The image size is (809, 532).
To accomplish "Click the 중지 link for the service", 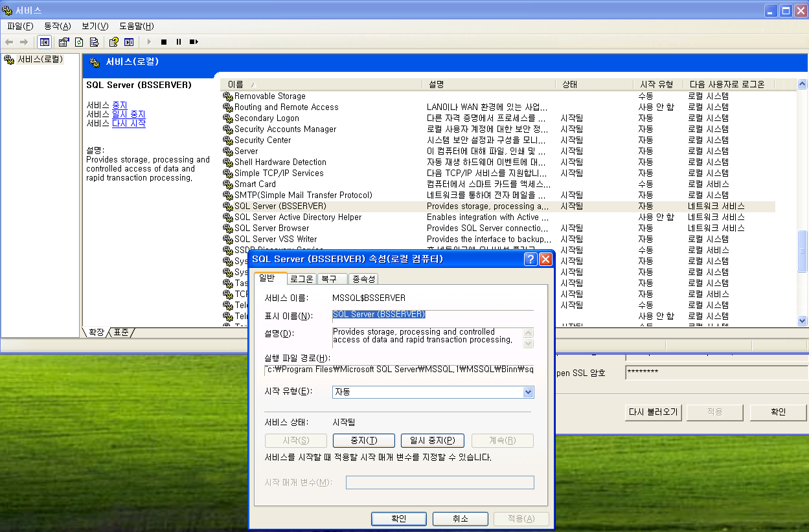I will 120,105.
